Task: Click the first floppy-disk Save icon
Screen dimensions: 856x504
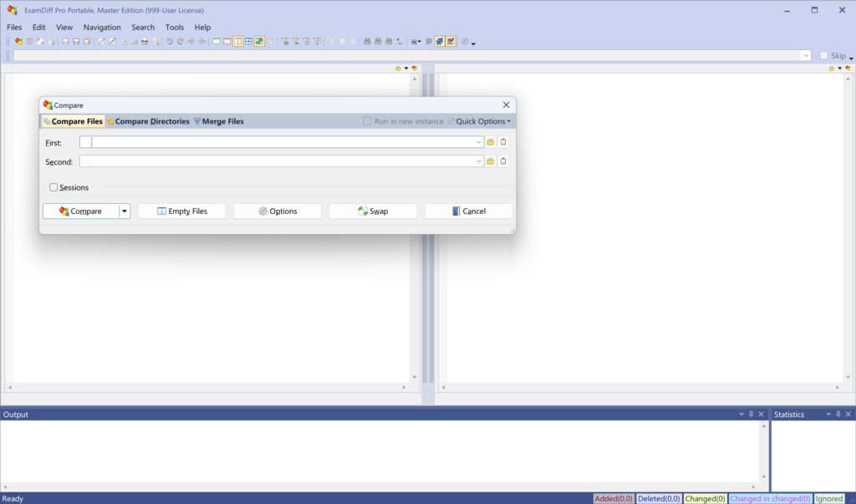Action: pos(65,42)
